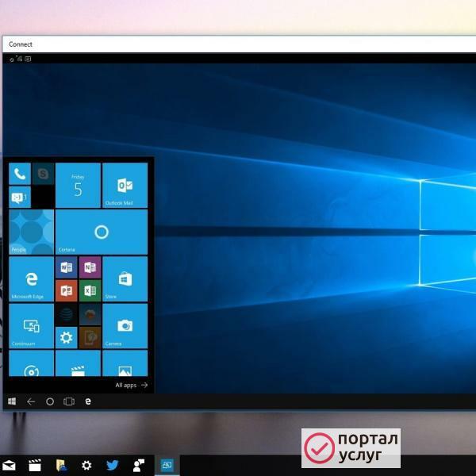Open the Settings gear tile in Start
This screenshot has width=476, height=476.
[x=67, y=338]
